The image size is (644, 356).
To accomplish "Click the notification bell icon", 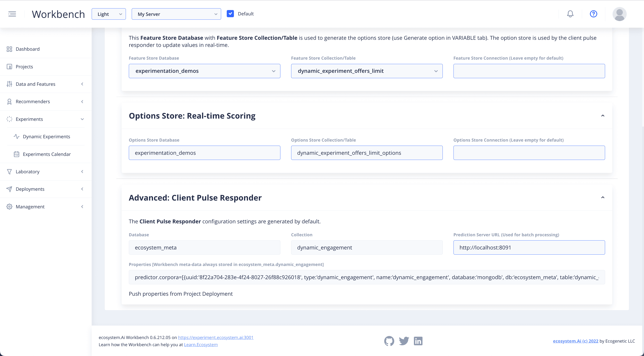I will [570, 14].
